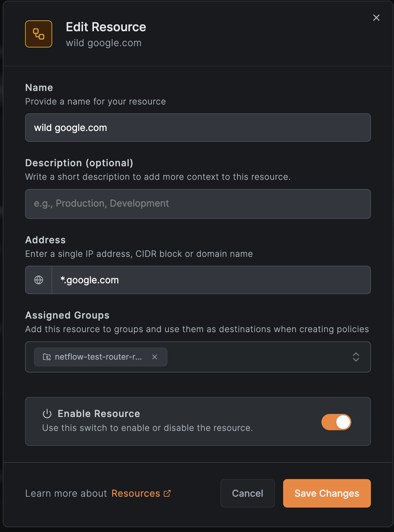The width and height of the screenshot is (394, 532).
Task: Close the Edit Resource dialog
Action: pos(376,18)
